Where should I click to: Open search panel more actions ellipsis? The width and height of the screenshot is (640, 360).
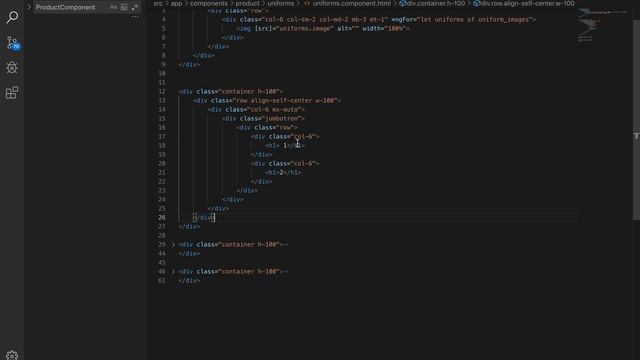coord(135,17)
